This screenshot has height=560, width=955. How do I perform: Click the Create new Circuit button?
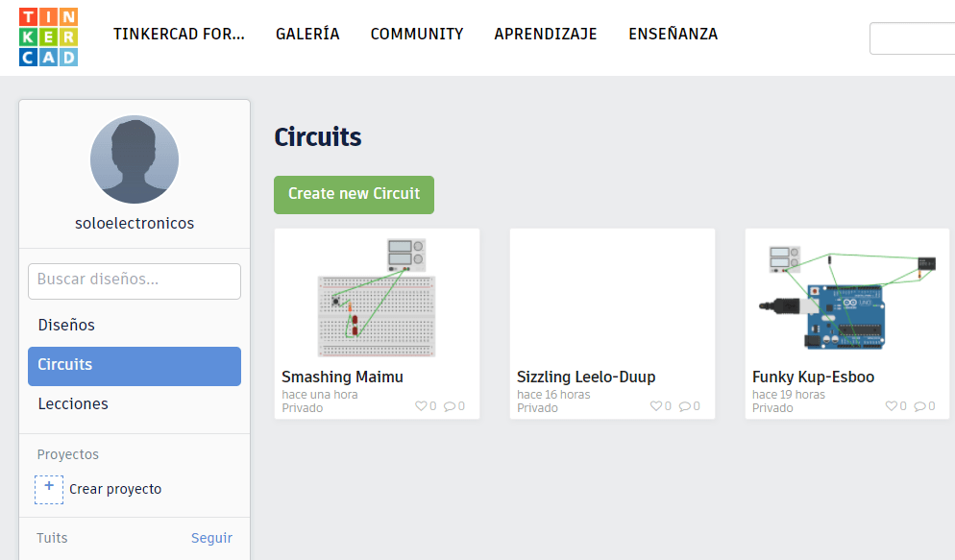point(354,194)
